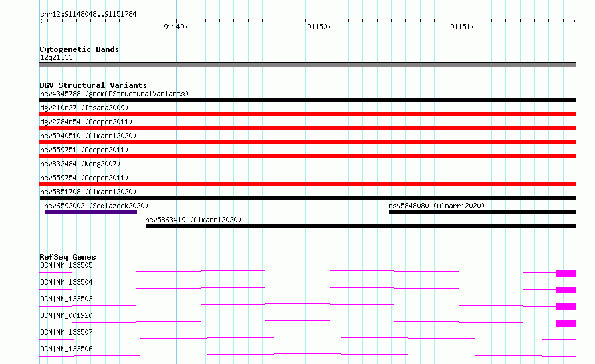Click the black nsv5848080 variant bar

[482, 212]
